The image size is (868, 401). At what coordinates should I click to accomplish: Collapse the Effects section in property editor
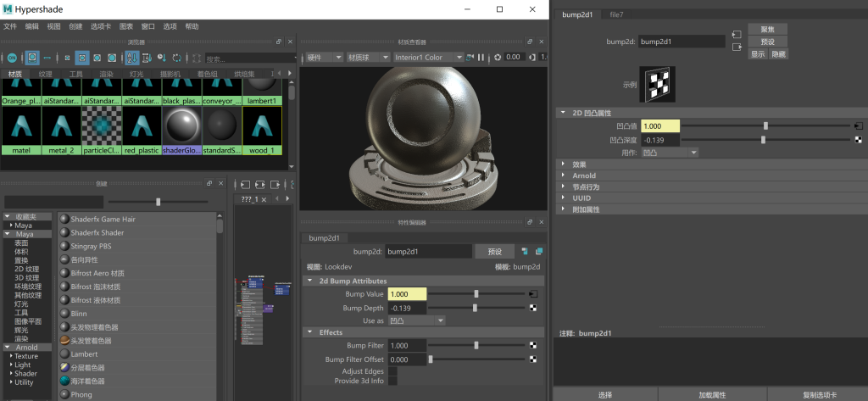click(x=309, y=332)
